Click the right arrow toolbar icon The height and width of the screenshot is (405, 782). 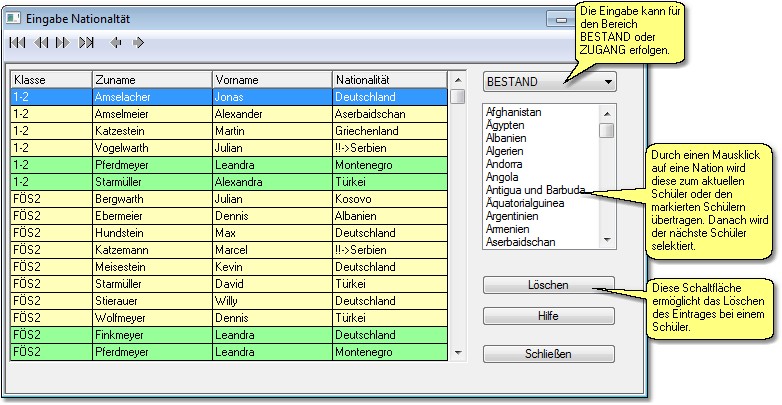(138, 43)
